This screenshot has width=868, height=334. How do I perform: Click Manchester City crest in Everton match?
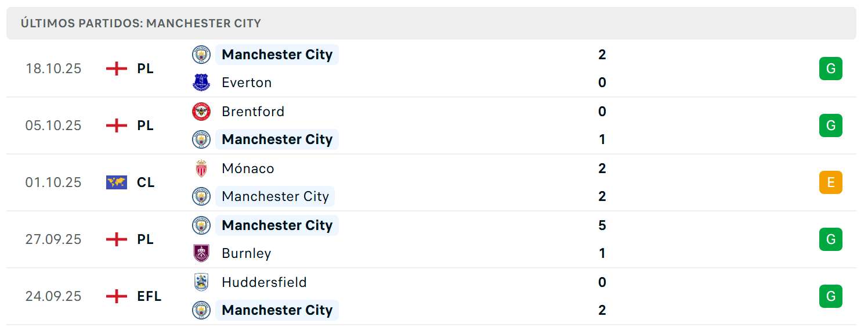[201, 55]
